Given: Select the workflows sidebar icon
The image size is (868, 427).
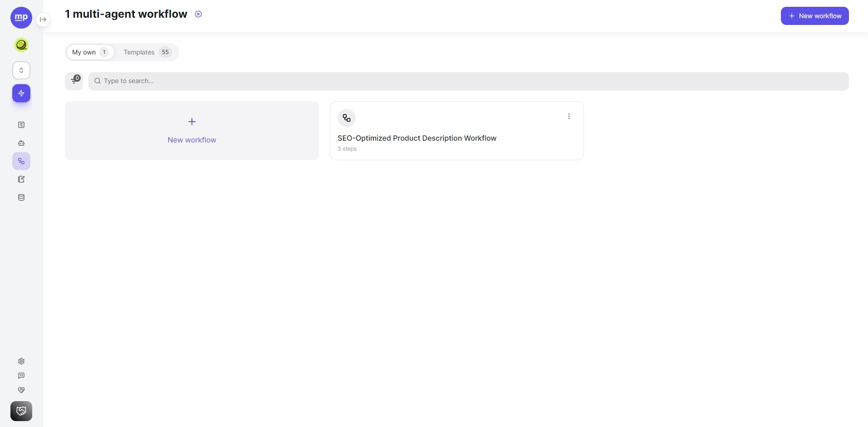Looking at the screenshot, I should [21, 161].
